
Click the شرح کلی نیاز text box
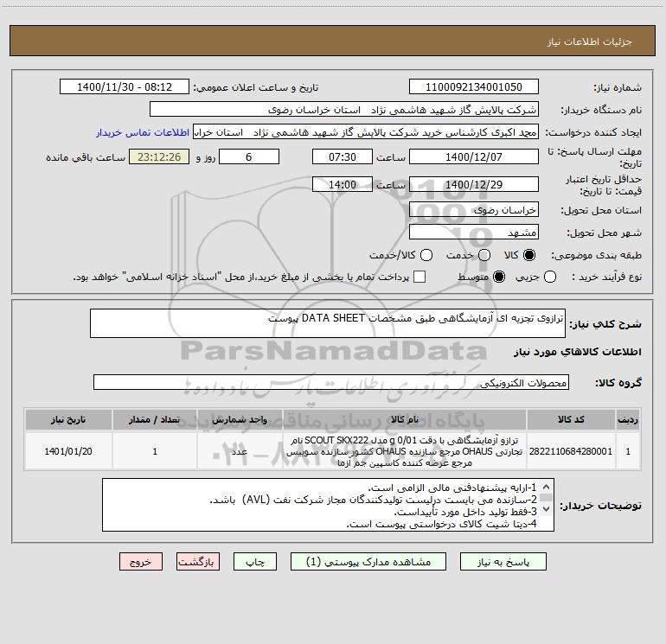pos(328,323)
